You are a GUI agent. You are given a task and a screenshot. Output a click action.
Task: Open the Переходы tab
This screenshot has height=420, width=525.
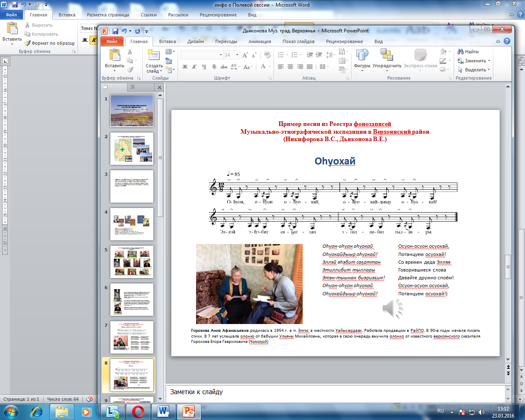226,41
